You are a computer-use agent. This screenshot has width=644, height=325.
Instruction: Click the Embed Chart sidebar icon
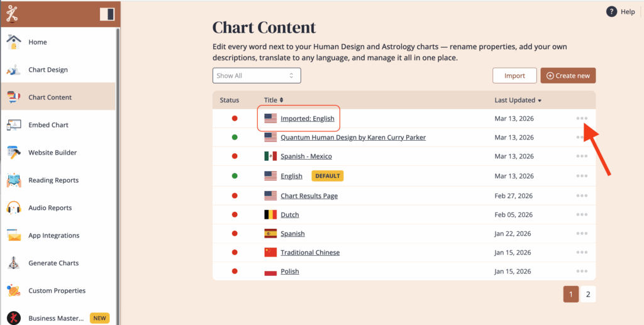(x=14, y=125)
